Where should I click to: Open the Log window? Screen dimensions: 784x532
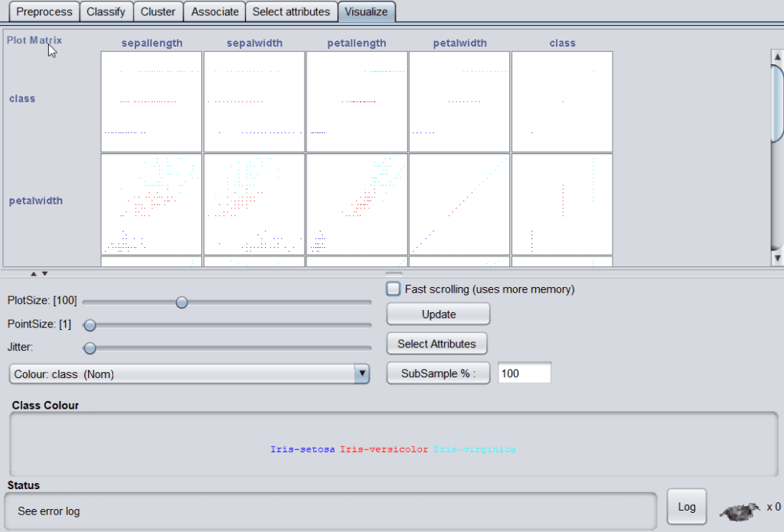coord(687,507)
